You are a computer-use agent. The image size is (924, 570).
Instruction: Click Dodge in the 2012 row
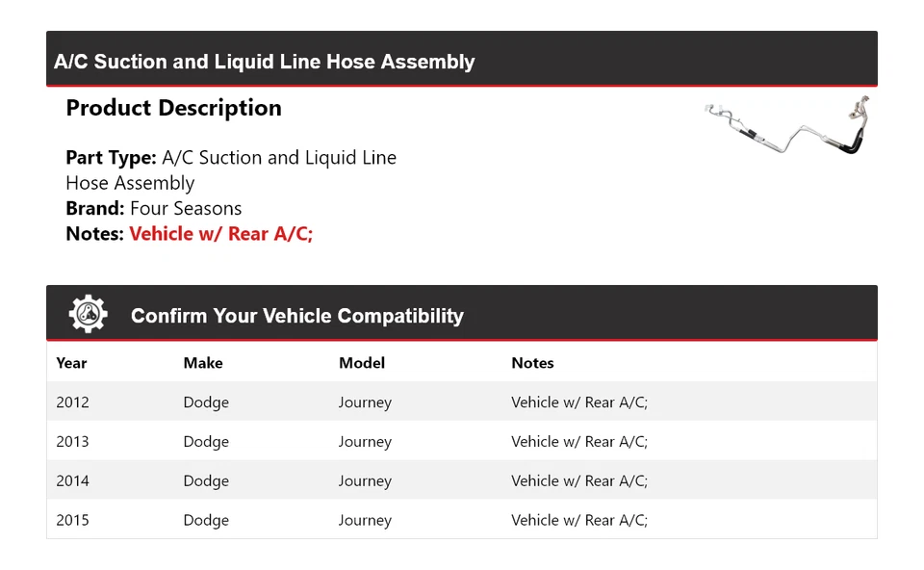click(206, 402)
